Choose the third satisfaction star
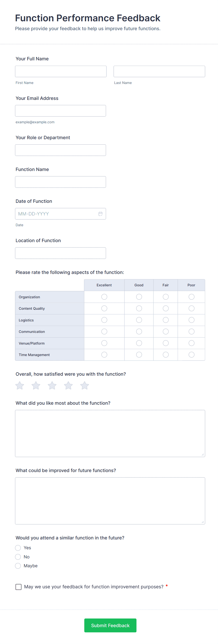Viewport: 218px width, 644px height. coord(52,386)
